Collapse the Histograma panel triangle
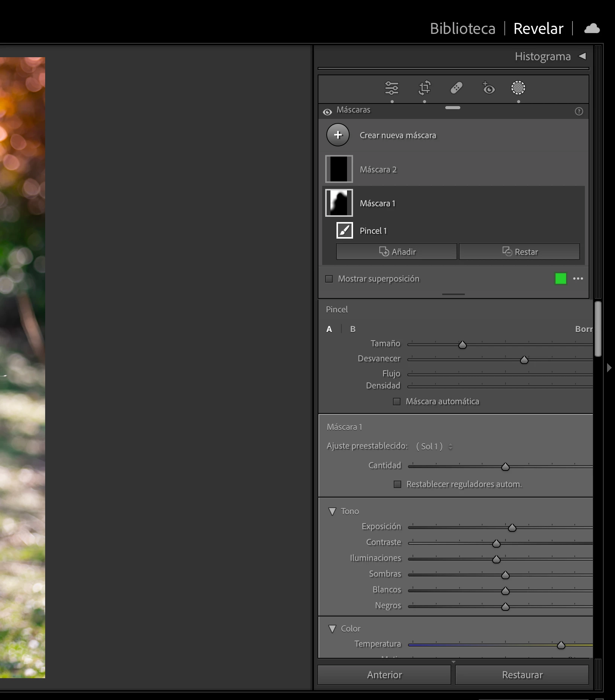Image resolution: width=615 pixels, height=700 pixels. (x=582, y=56)
